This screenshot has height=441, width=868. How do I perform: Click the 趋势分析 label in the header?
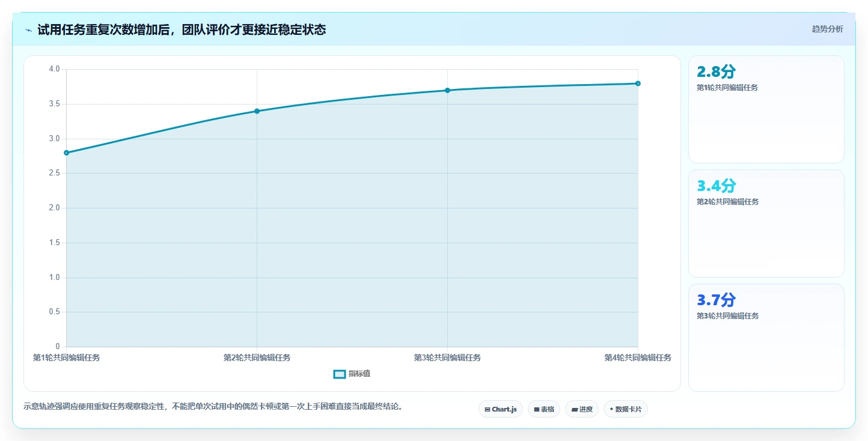(827, 29)
